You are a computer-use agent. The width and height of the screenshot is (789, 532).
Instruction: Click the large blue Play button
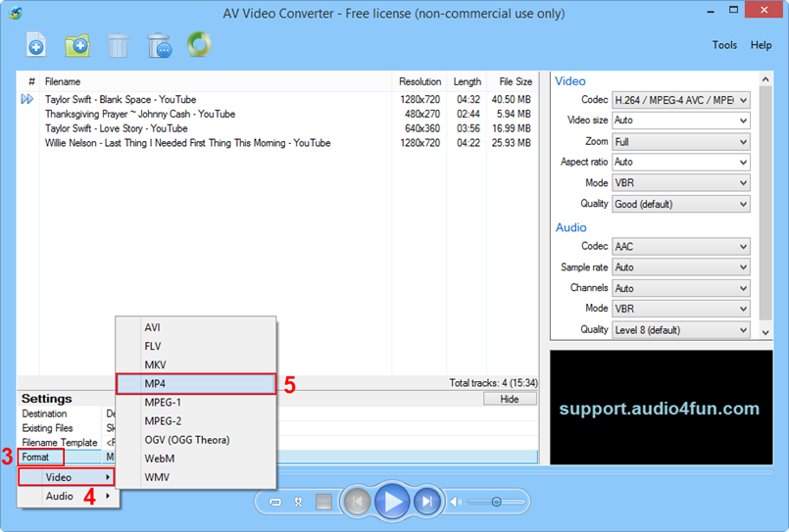(x=392, y=502)
